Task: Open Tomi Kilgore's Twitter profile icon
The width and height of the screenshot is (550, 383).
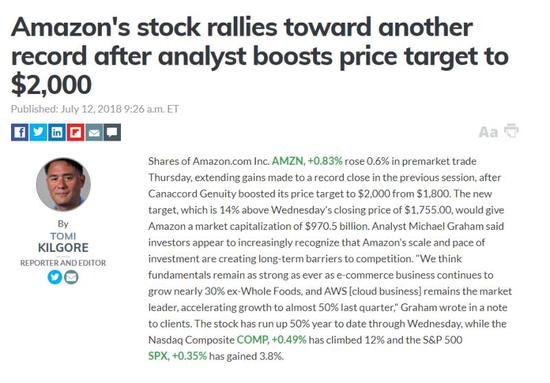Action: (x=55, y=277)
